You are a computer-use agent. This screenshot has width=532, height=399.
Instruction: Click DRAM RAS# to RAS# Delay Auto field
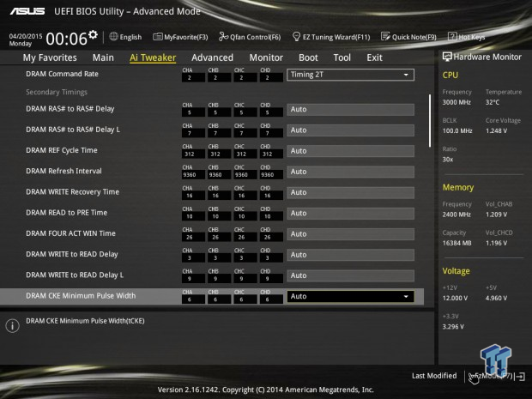pyautogui.click(x=350, y=110)
